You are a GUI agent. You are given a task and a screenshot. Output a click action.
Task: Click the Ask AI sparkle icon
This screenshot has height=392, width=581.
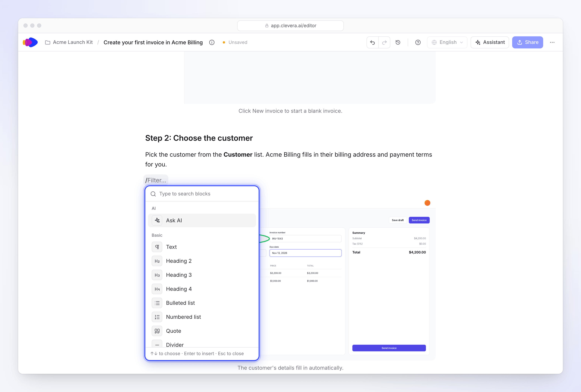pyautogui.click(x=157, y=221)
